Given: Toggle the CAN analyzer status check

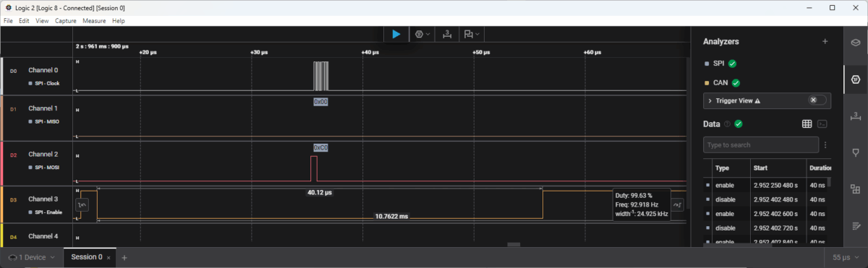Looking at the screenshot, I should tap(736, 82).
